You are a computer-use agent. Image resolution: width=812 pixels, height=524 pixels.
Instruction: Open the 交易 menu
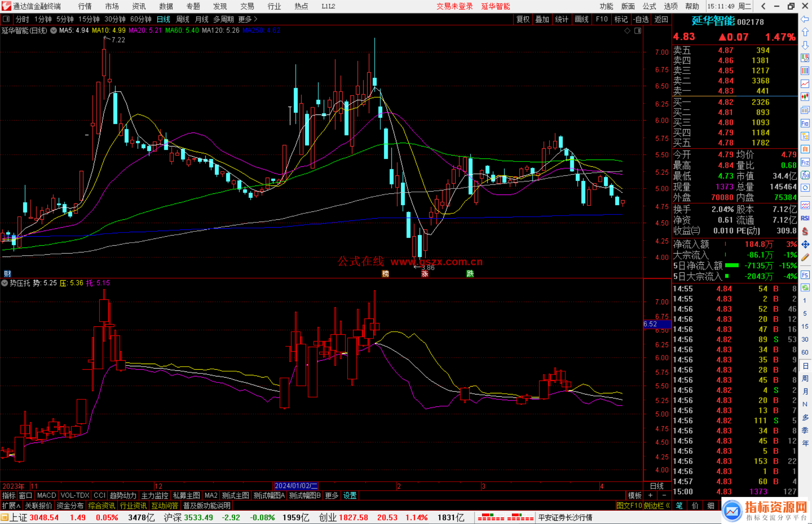[x=247, y=6]
